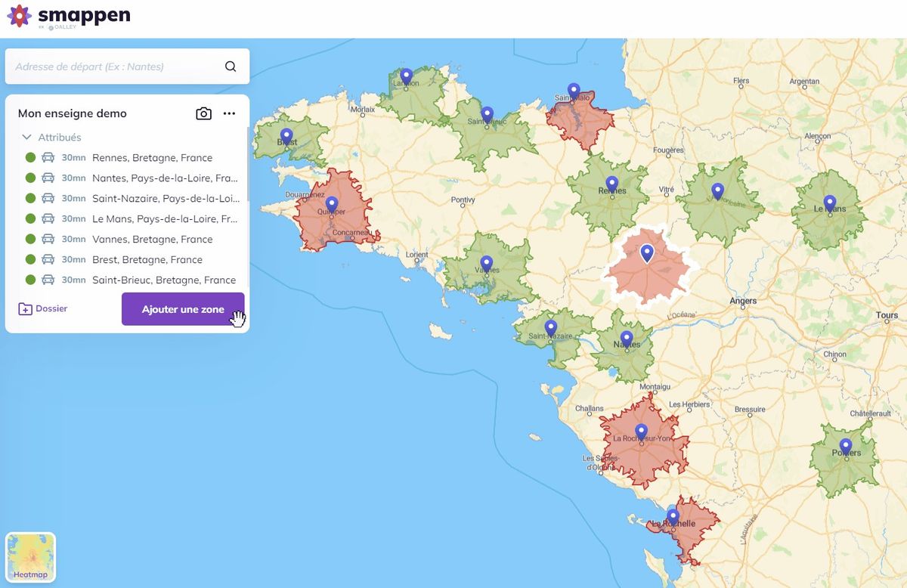
Task: Toggle the green dot for Vannes zone
Action: point(30,240)
